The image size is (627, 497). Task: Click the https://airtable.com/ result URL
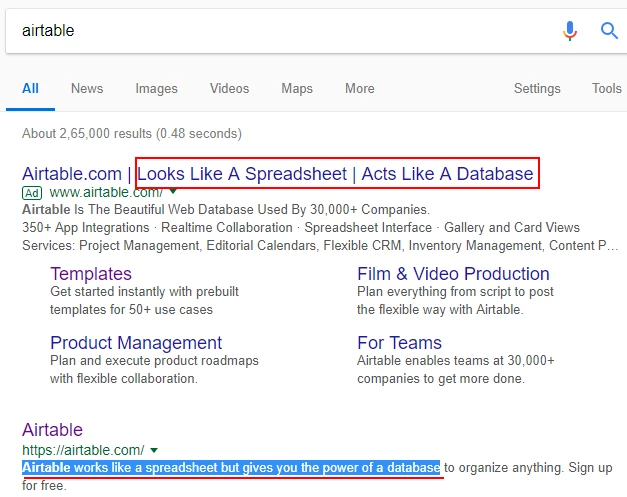pos(83,450)
